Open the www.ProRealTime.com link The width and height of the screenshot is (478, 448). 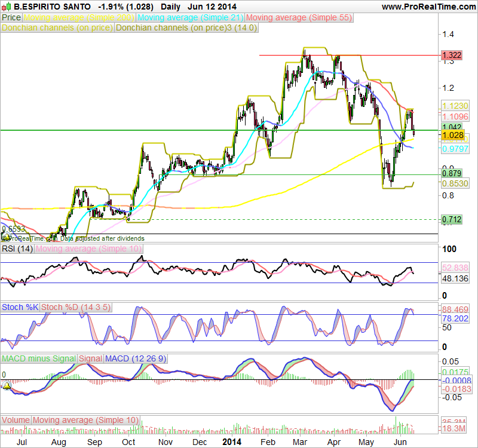[428, 7]
